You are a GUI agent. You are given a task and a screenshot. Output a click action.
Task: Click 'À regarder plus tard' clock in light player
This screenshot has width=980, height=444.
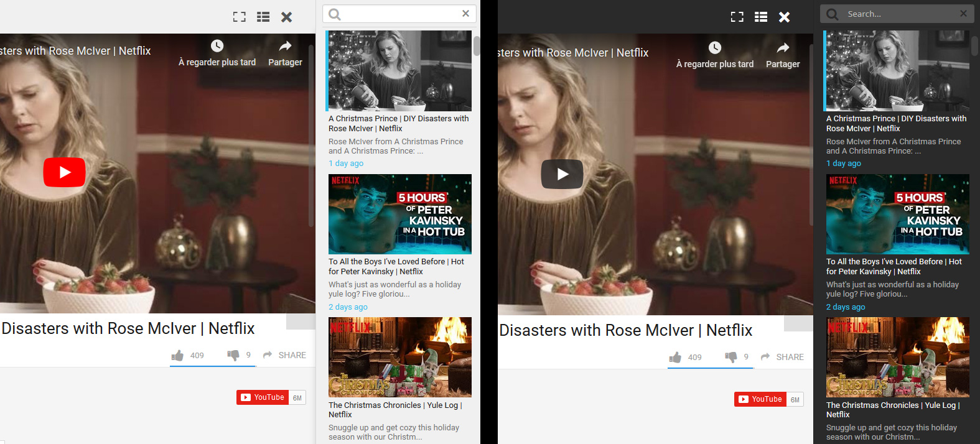click(x=217, y=46)
